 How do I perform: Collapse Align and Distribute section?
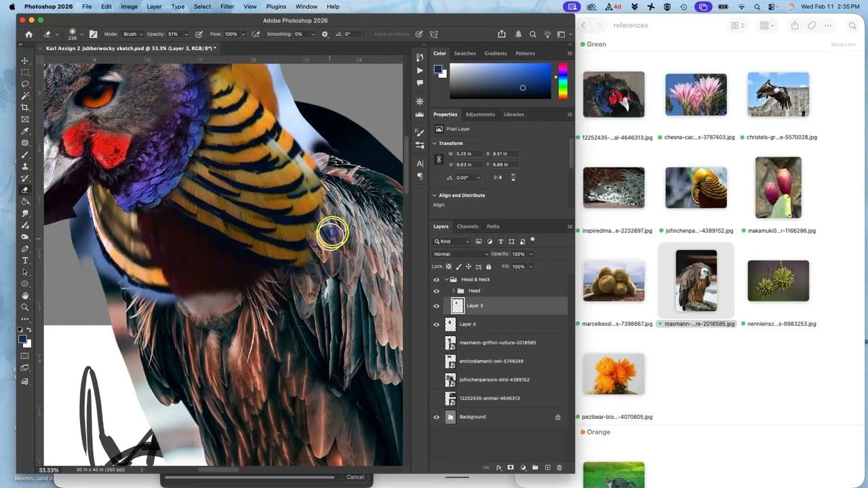(435, 195)
